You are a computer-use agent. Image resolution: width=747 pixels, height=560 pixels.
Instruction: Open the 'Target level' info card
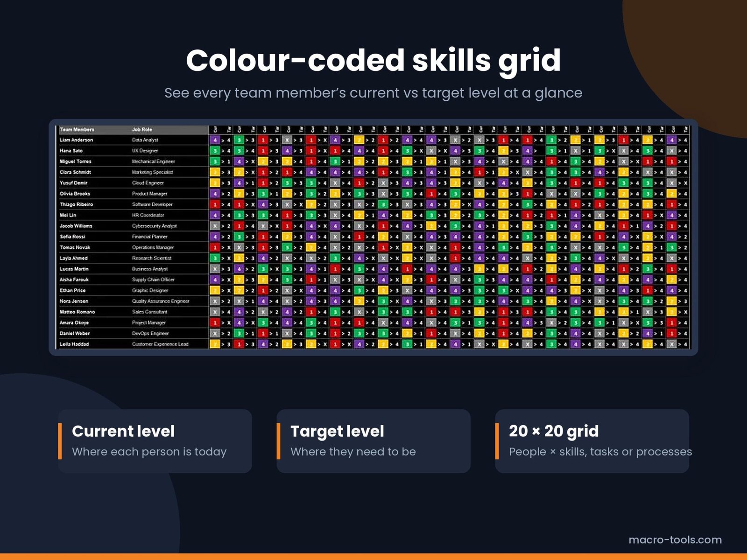(373, 441)
